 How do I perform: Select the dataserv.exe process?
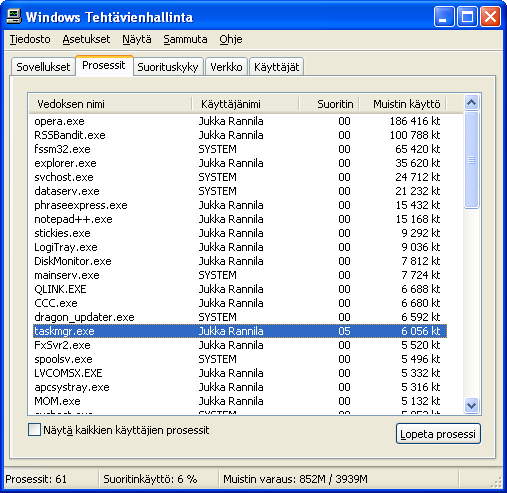pos(240,191)
